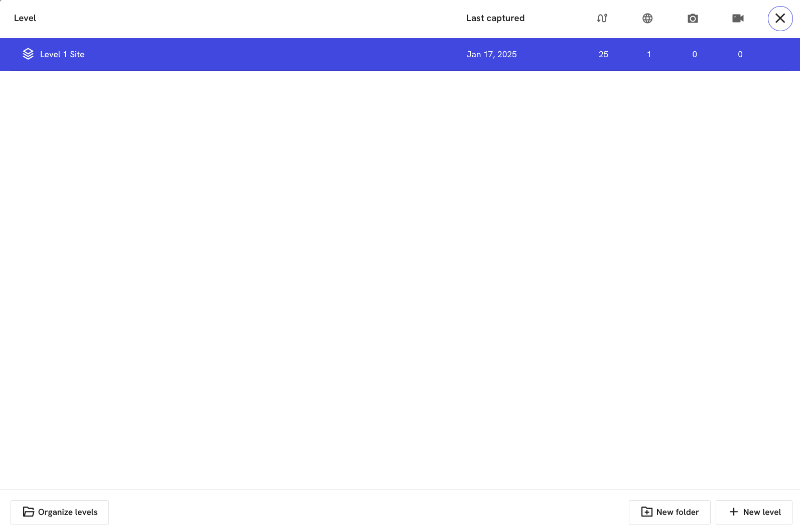Click the walkthrough count value 25

pyautogui.click(x=603, y=54)
